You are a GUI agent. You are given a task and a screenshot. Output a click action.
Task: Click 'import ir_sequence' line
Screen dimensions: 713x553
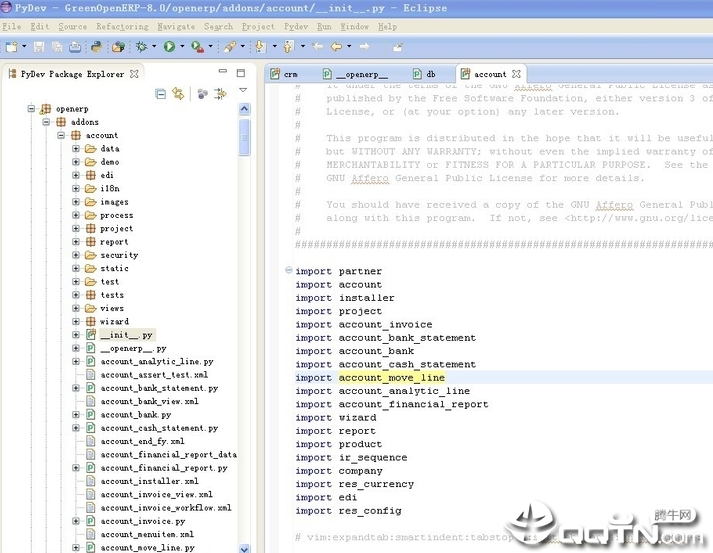[351, 457]
